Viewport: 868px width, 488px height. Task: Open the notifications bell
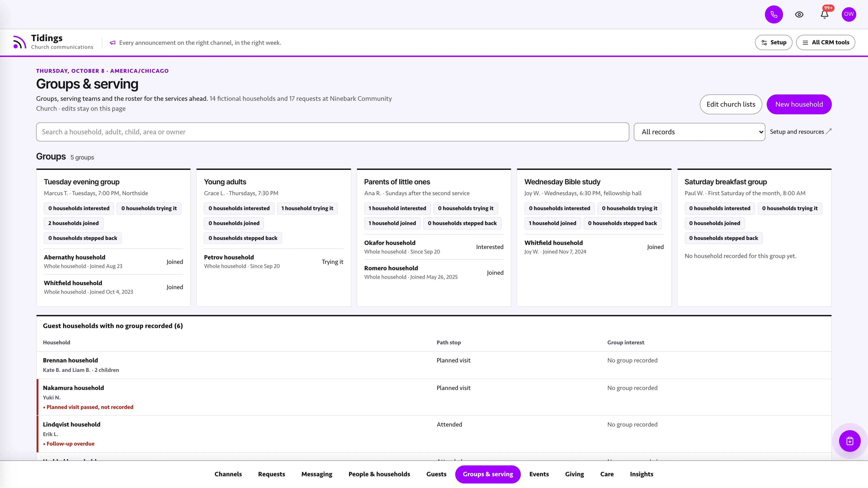(x=824, y=14)
